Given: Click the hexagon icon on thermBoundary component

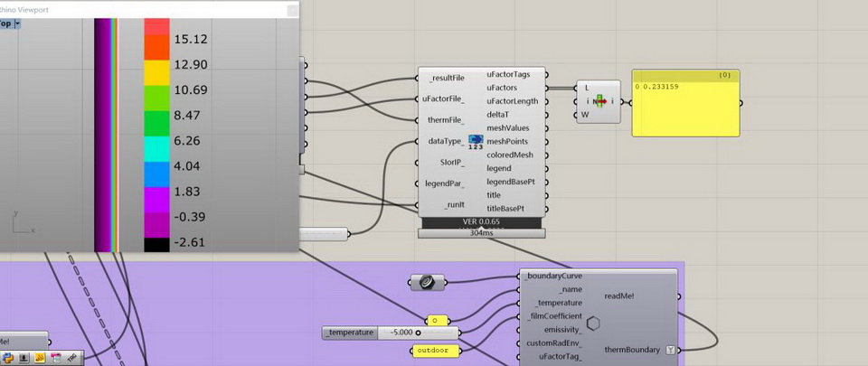Looking at the screenshot, I should click(593, 324).
